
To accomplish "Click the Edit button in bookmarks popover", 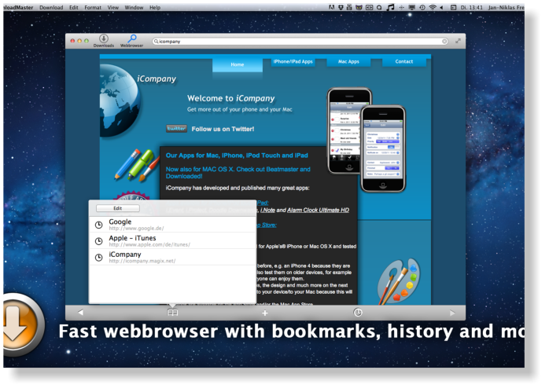I will (x=118, y=208).
